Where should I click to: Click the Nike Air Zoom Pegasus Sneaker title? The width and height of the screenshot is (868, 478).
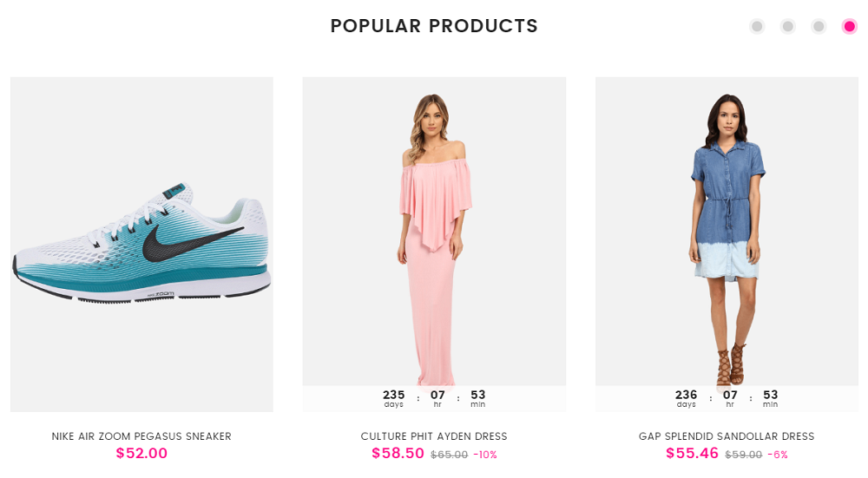coord(141,436)
